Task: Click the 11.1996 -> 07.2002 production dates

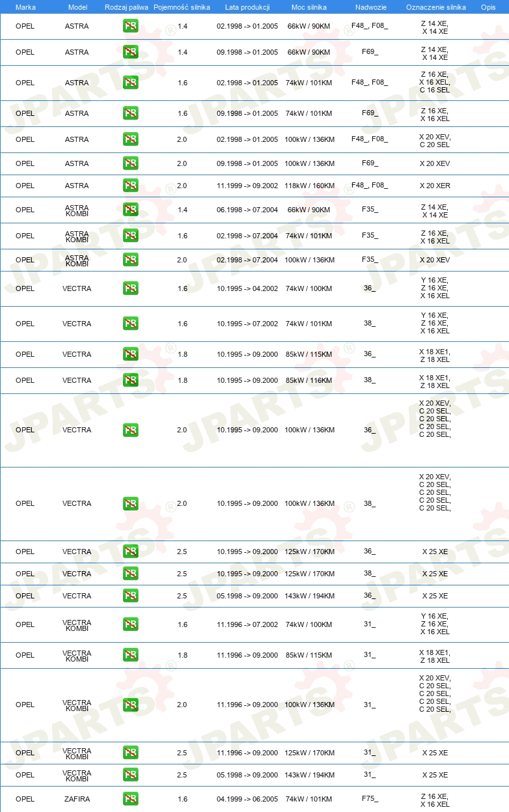Action: (247, 624)
